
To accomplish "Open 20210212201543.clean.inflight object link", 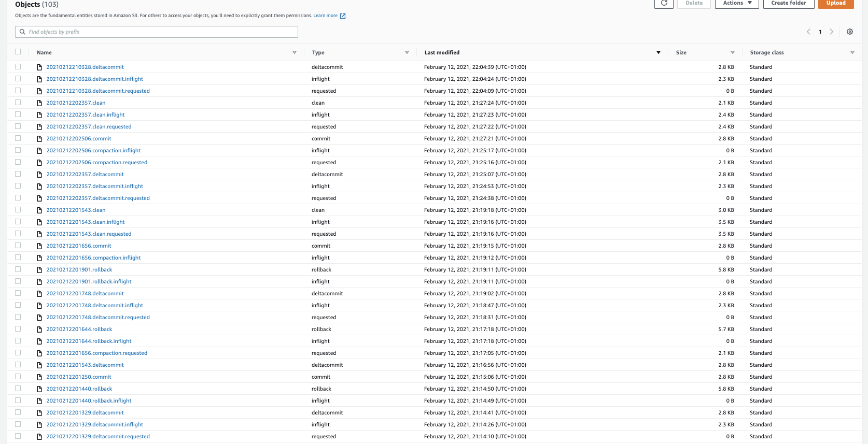I will tap(86, 222).
